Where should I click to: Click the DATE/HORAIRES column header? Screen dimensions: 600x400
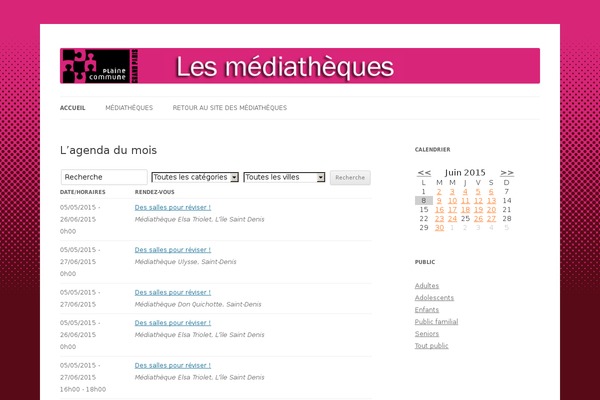click(x=83, y=192)
